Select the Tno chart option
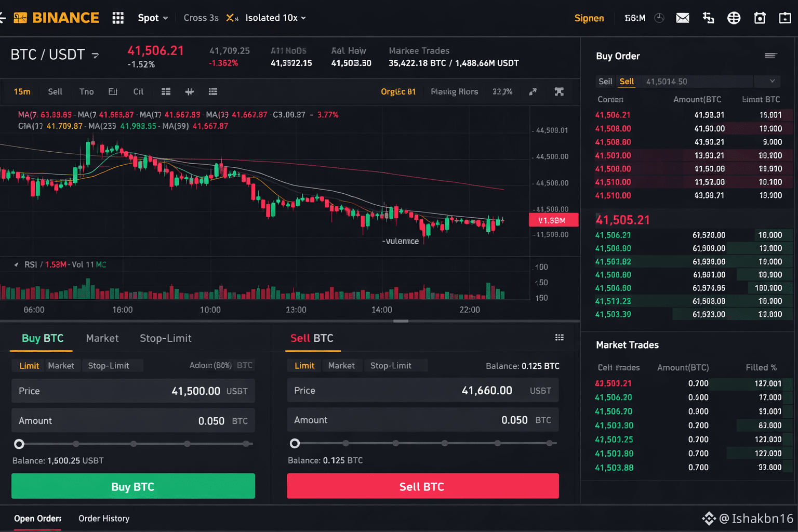 (86, 92)
